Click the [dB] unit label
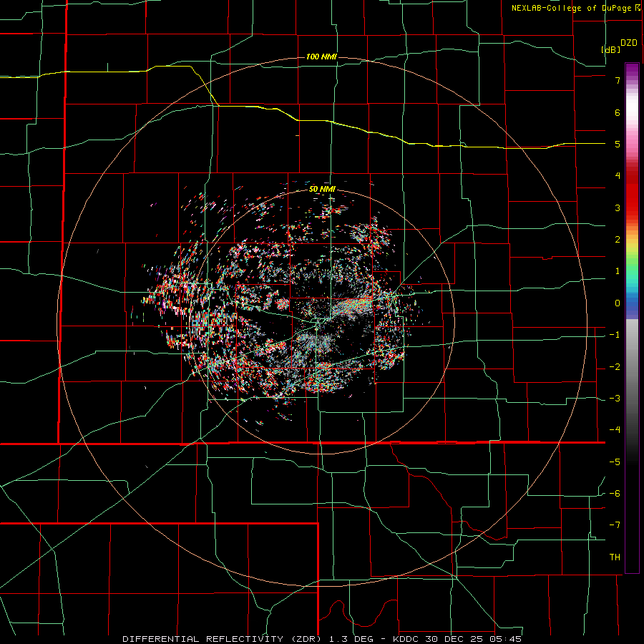The image size is (644, 644). point(611,49)
